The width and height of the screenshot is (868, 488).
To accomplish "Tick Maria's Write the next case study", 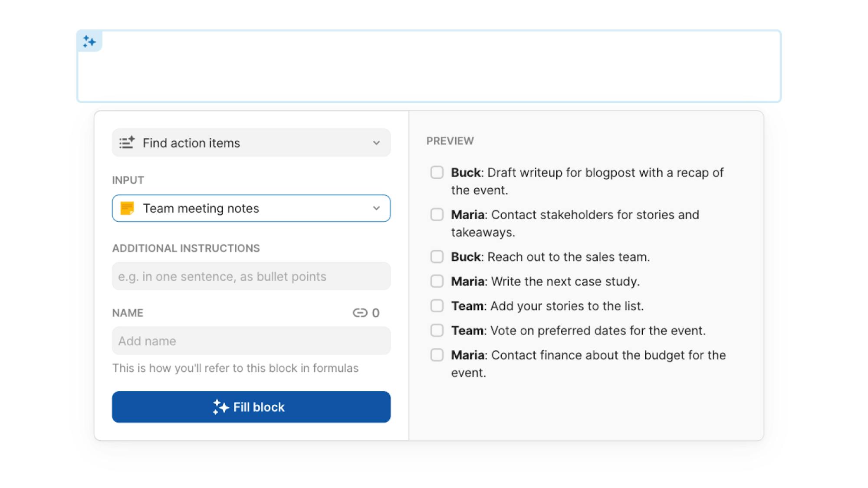I will (x=437, y=281).
